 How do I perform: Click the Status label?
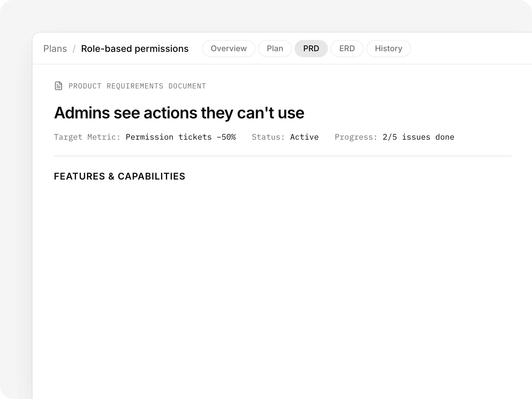coord(268,137)
